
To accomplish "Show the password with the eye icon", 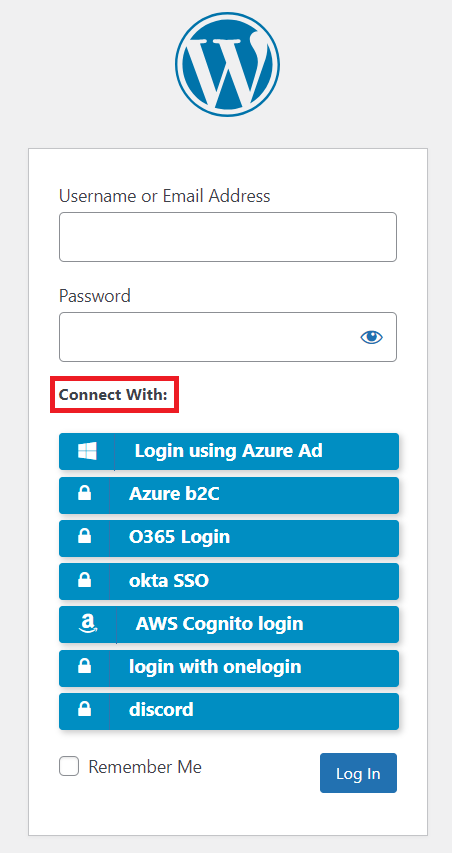I will 371,337.
